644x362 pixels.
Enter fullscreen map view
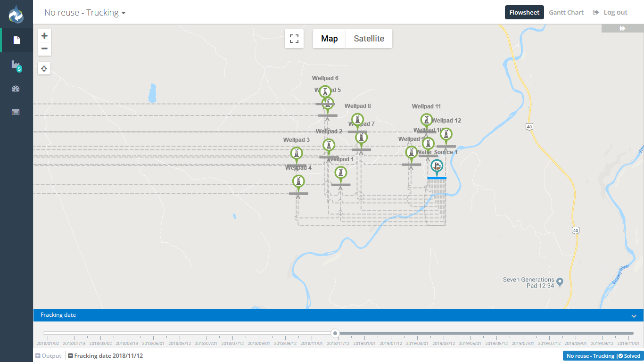coord(294,39)
